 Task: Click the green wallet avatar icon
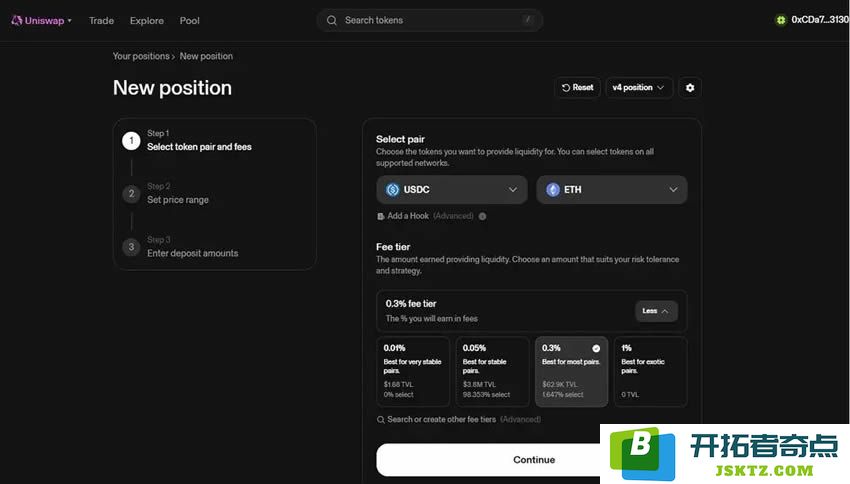[x=781, y=20]
